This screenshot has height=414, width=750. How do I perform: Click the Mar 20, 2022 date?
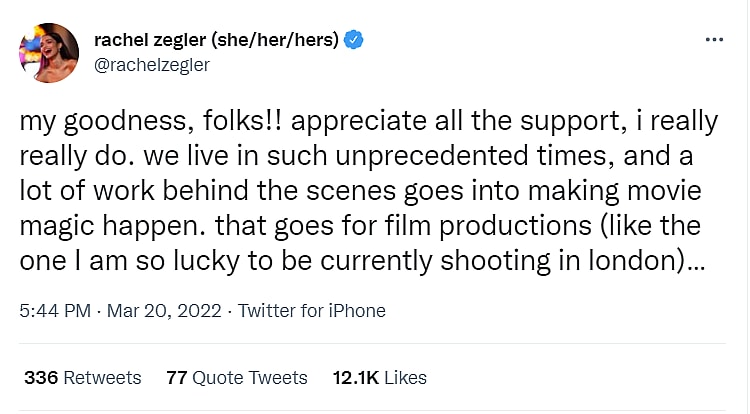click(159, 311)
